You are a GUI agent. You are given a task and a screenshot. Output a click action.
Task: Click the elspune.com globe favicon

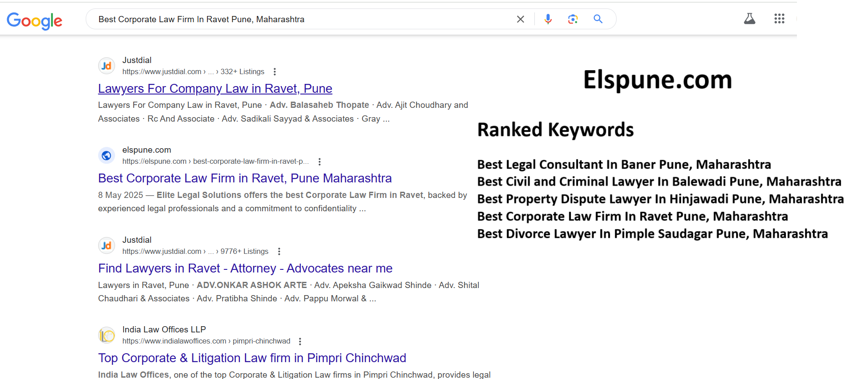pos(107,156)
